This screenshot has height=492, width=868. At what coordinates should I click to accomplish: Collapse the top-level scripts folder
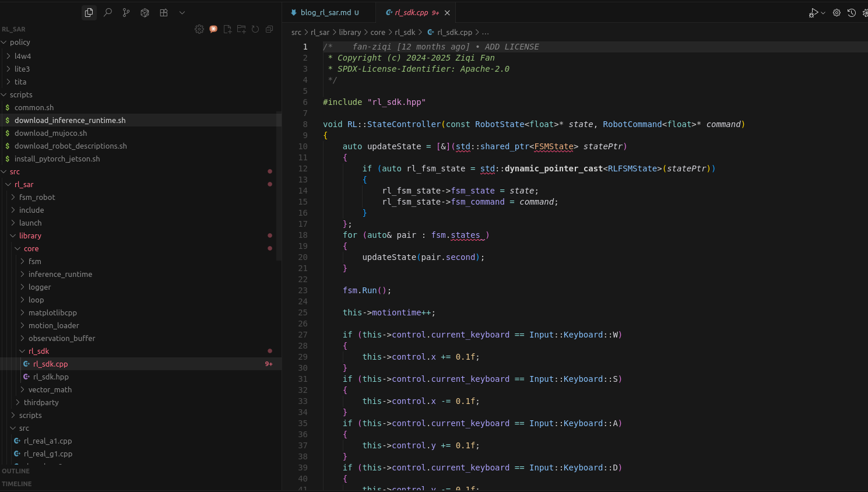tap(140, 94)
